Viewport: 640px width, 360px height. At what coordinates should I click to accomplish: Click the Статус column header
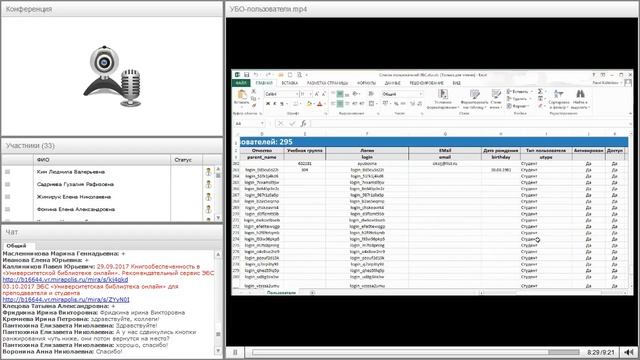click(186, 160)
